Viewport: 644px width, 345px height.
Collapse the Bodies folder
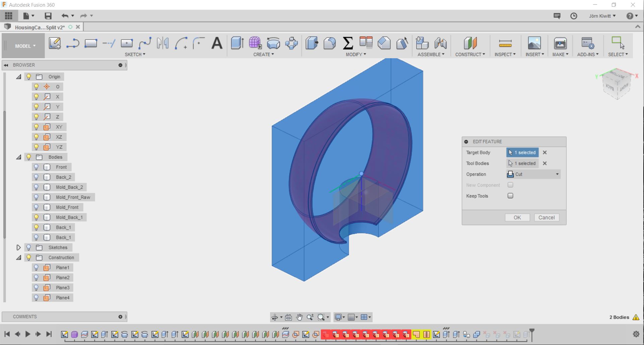(x=19, y=157)
